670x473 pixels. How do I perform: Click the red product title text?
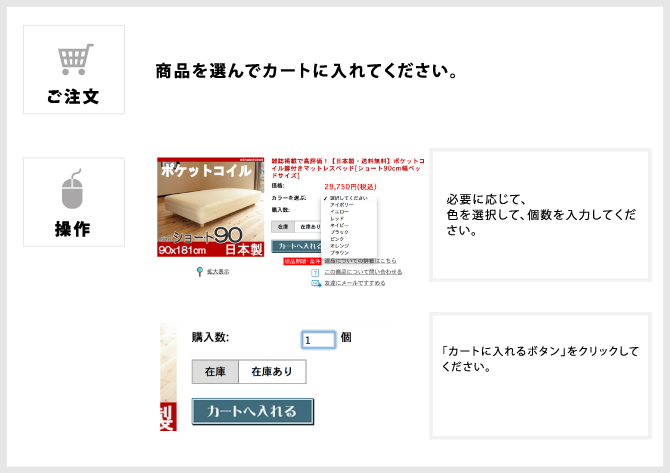348,168
